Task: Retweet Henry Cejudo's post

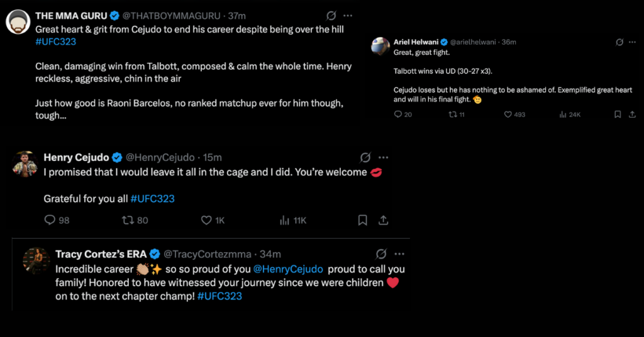Action: tap(128, 220)
